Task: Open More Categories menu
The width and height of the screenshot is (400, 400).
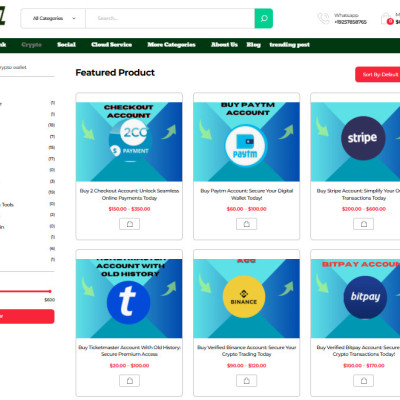Action: 171,45
